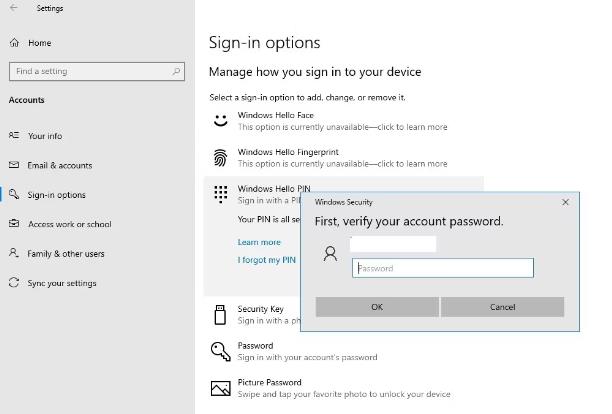Image resolution: width=612 pixels, height=414 pixels.
Task: Select the Security Key option title
Action: (x=260, y=309)
